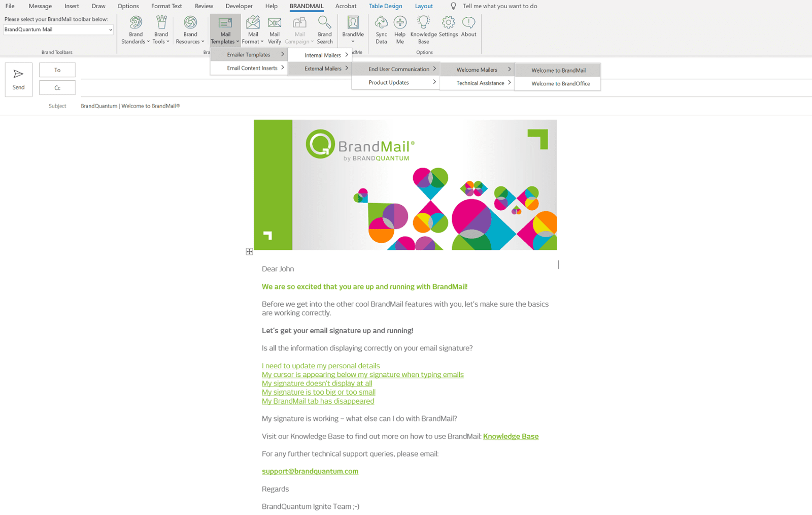Click Sync Data in the ribbon
The height and width of the screenshot is (515, 812).
(381, 29)
